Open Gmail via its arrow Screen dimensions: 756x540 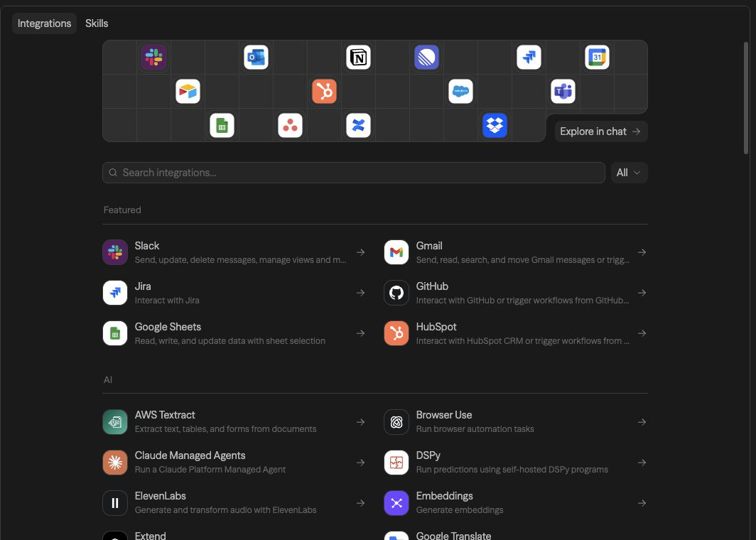pos(642,252)
